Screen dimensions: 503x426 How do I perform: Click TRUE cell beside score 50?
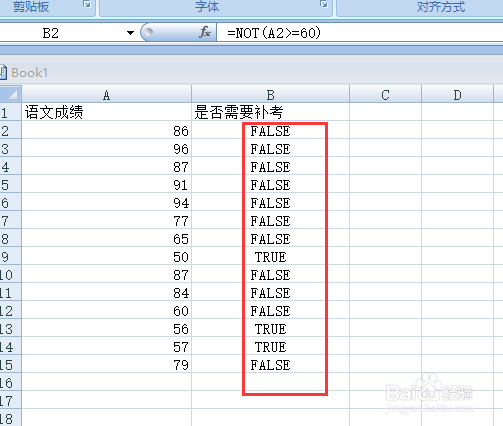pyautogui.click(x=270, y=256)
